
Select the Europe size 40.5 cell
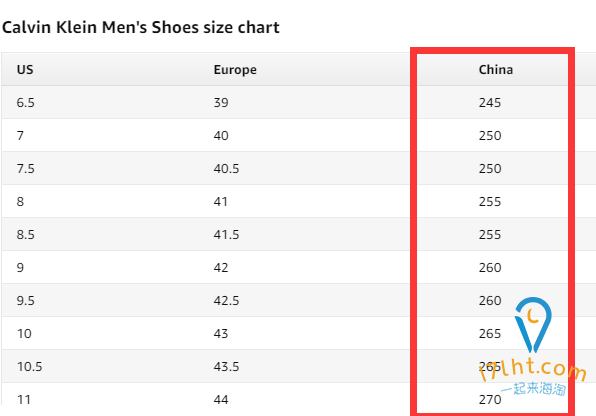(x=227, y=168)
